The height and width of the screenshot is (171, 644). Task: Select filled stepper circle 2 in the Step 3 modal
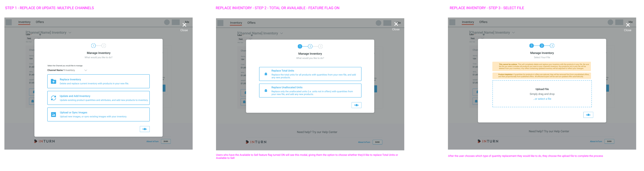(x=542, y=46)
